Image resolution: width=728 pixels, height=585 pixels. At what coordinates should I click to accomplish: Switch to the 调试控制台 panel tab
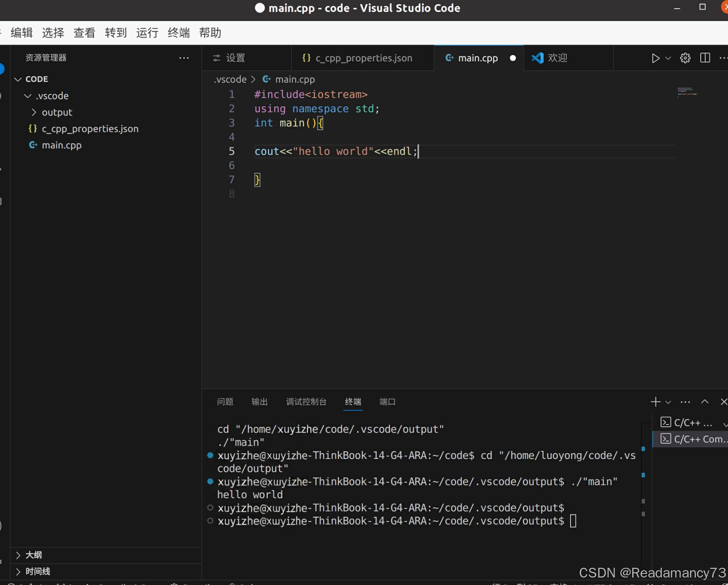tap(306, 402)
